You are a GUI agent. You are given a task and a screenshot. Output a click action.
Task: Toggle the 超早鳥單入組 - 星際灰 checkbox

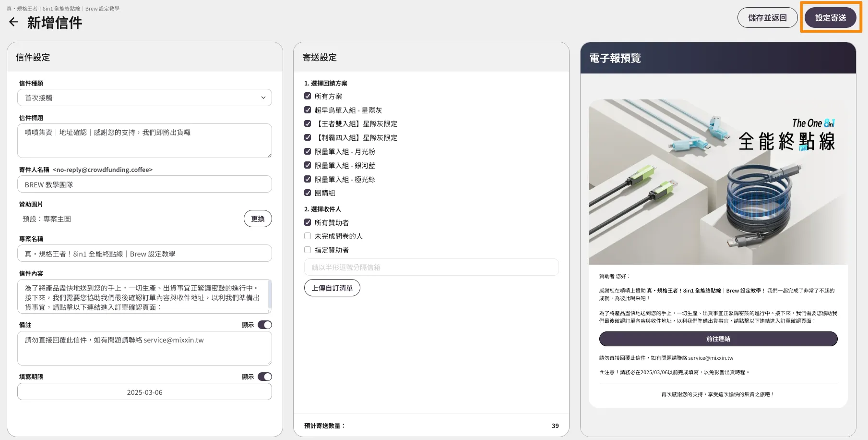[x=308, y=110]
